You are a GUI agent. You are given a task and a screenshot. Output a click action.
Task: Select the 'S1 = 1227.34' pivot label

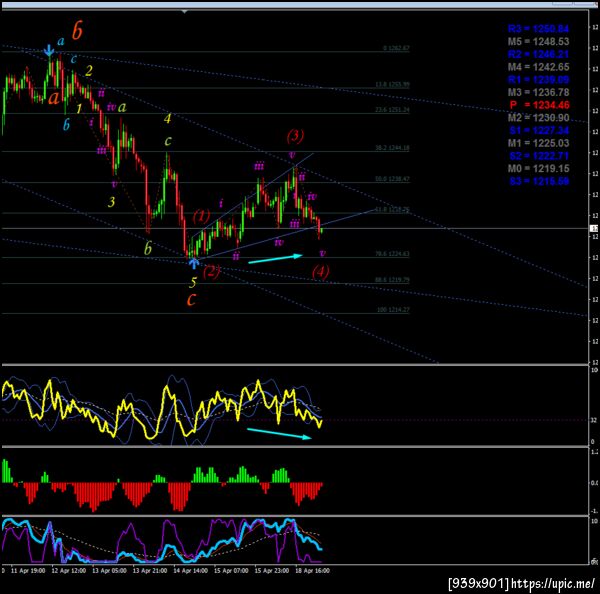click(539, 130)
